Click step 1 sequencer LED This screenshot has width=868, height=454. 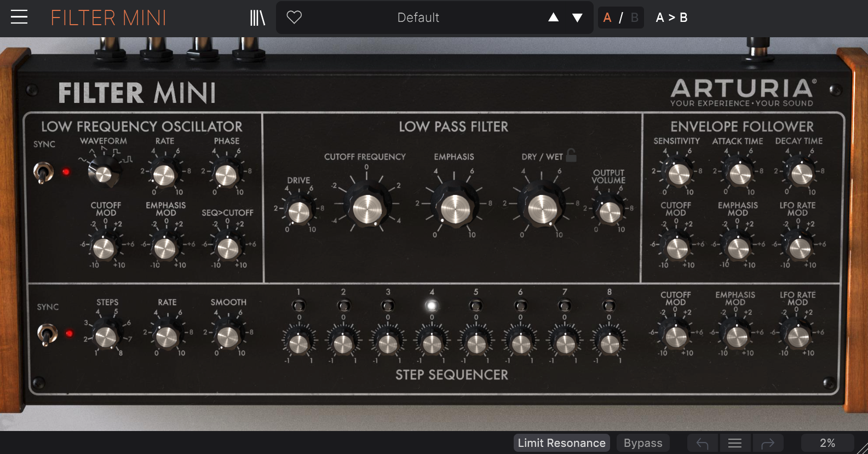point(298,305)
